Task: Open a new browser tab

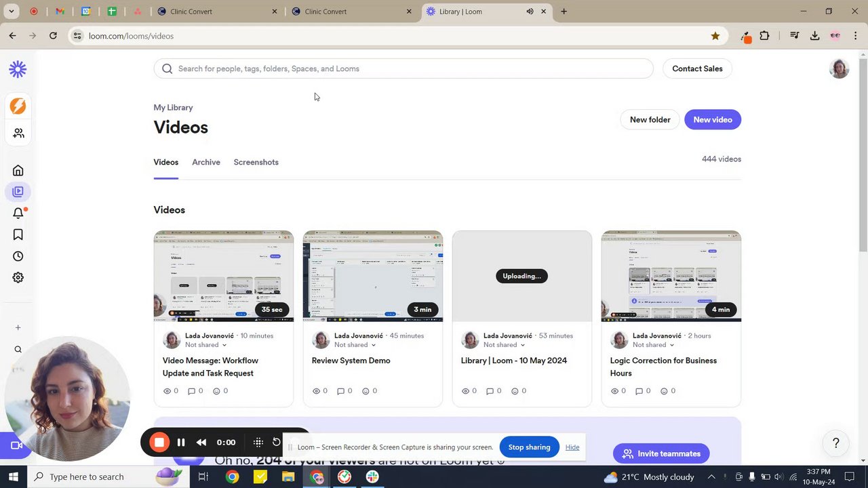Action: click(x=564, y=12)
